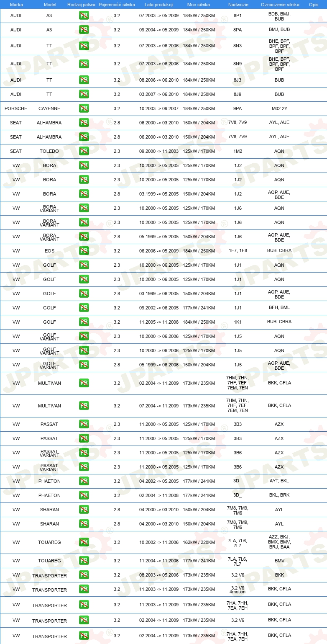Click the BDB, BMJ, BUB engine codes cell
Screen dimensions: 327x644
pyautogui.click(x=279, y=16)
